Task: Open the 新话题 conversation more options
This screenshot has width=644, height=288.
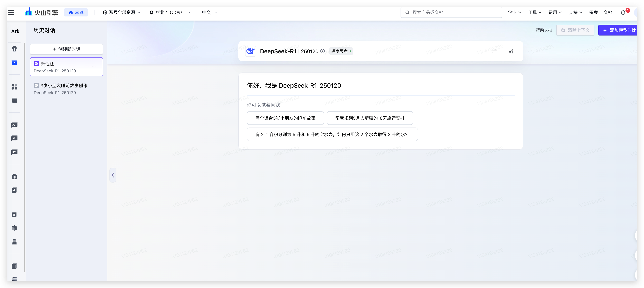Action: (x=94, y=67)
